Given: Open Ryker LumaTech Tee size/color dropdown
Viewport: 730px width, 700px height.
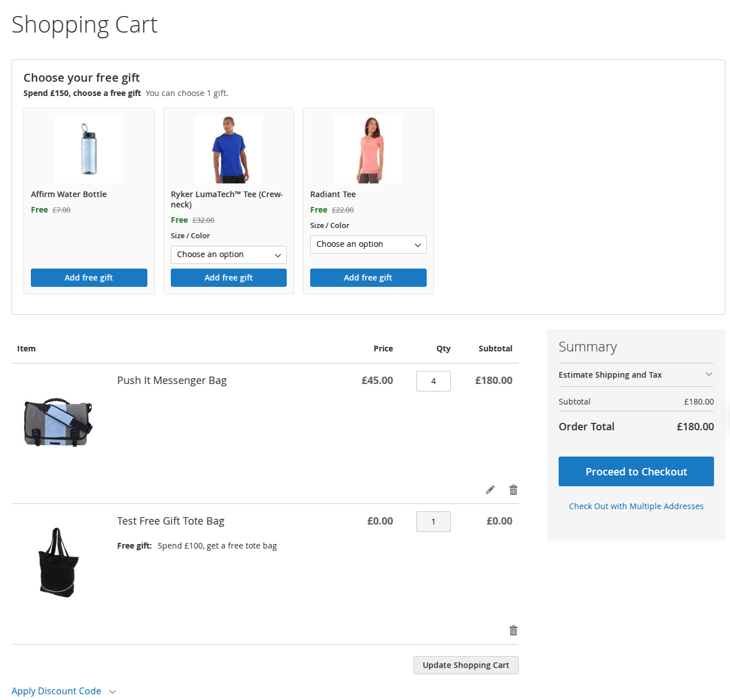Looking at the screenshot, I should (x=228, y=255).
